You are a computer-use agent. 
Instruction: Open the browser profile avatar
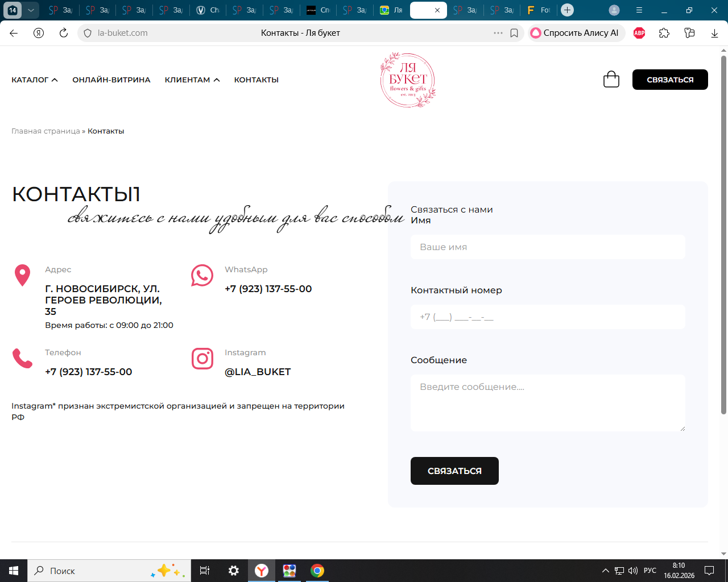614,10
